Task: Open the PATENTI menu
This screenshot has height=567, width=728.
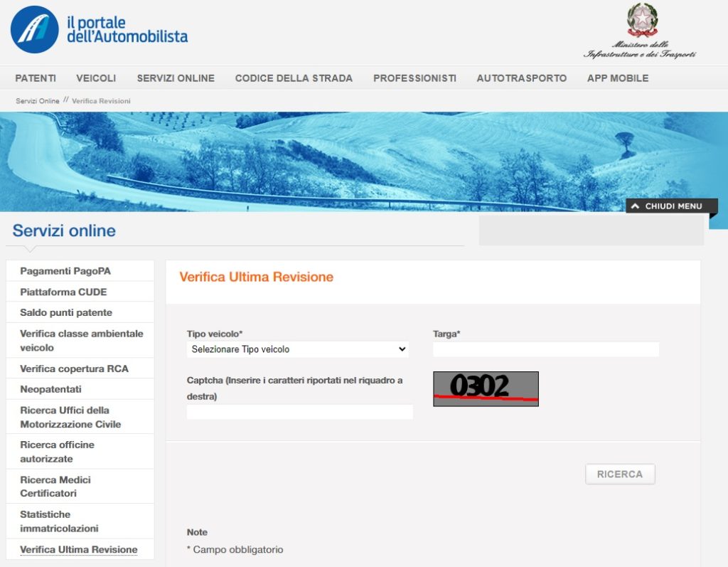Action: (x=36, y=78)
